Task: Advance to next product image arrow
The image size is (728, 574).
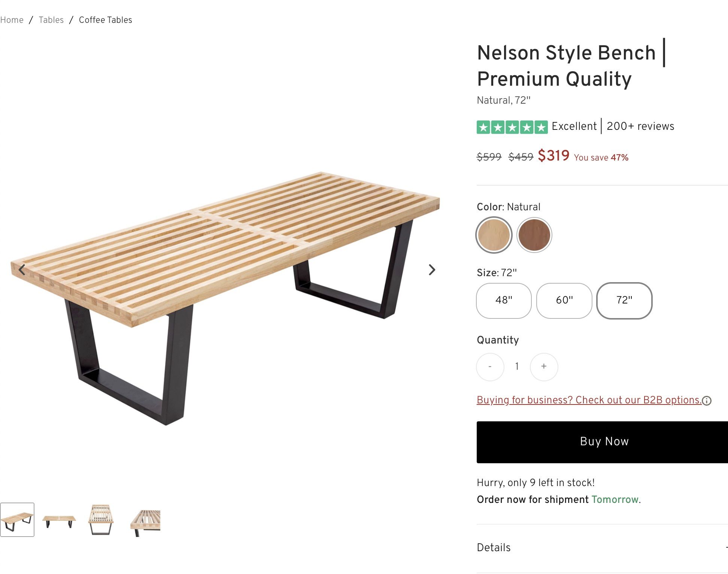Action: tap(432, 270)
